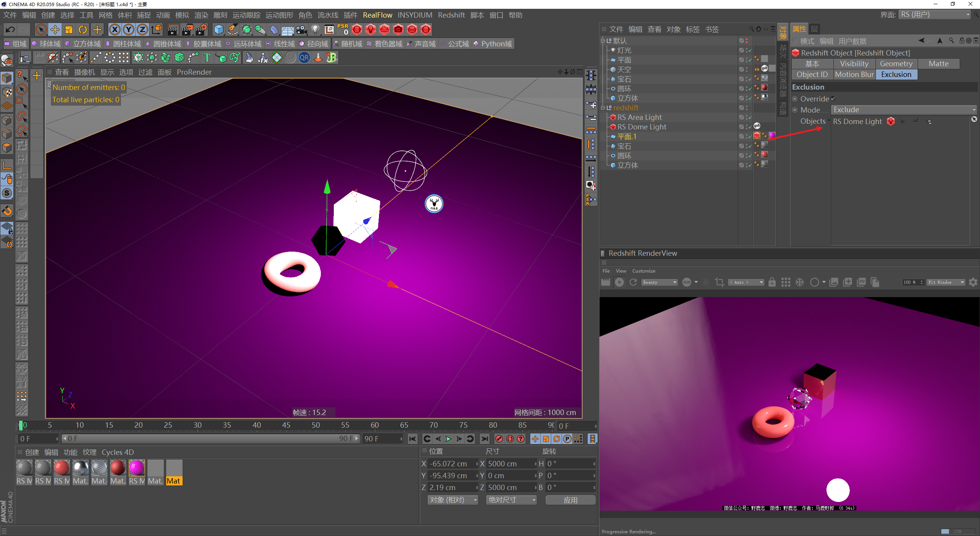Toggle the Override checkbox
The image size is (980, 536).
pos(833,99)
